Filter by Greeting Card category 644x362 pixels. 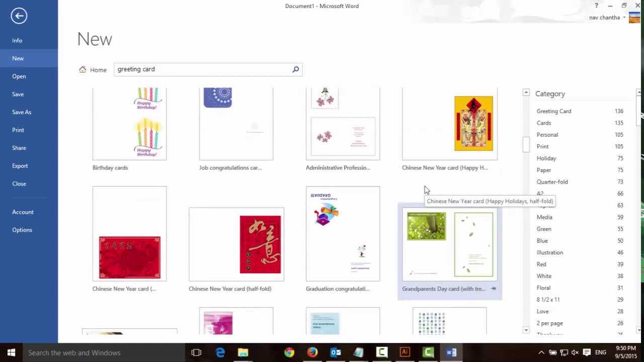click(580, 111)
